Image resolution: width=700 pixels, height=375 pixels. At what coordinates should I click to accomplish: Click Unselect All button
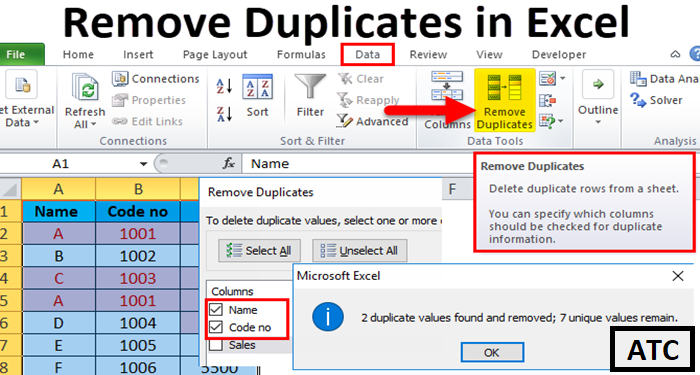[359, 251]
